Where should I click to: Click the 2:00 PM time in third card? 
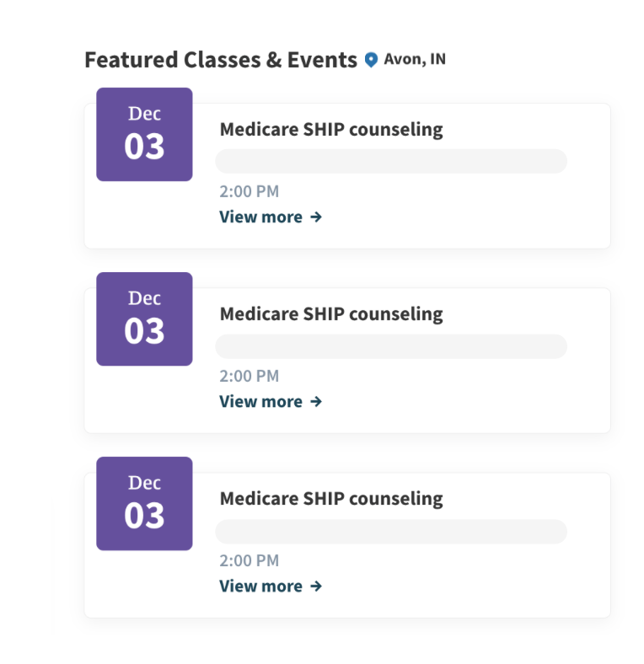tap(249, 561)
